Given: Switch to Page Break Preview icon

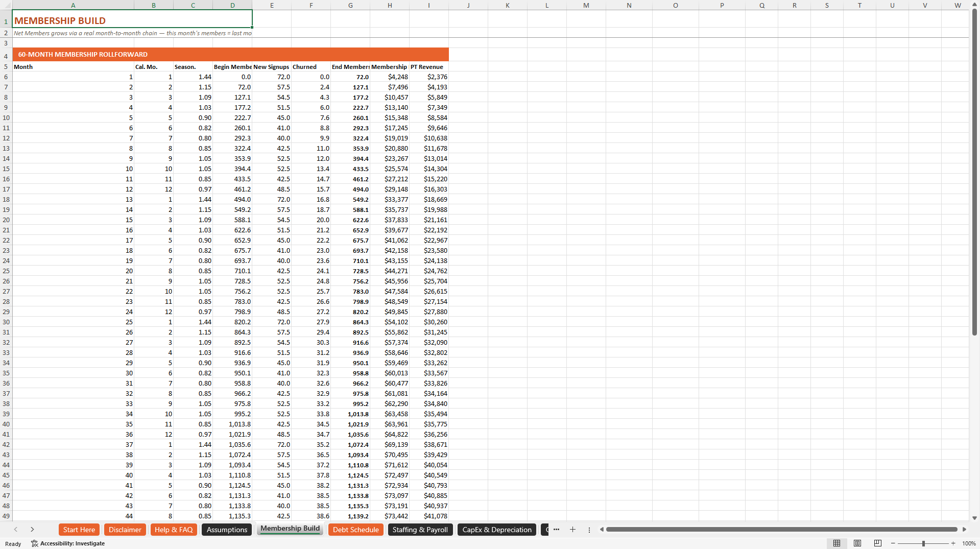Looking at the screenshot, I should (878, 543).
